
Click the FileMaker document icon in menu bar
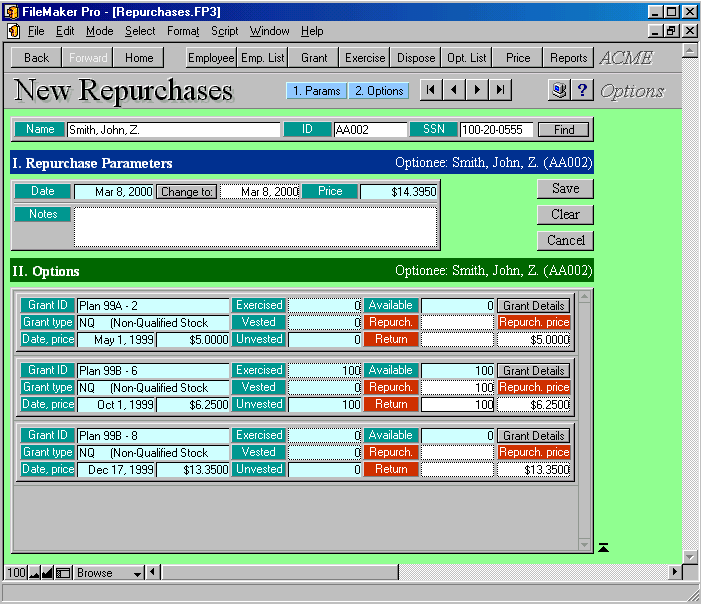coord(13,31)
